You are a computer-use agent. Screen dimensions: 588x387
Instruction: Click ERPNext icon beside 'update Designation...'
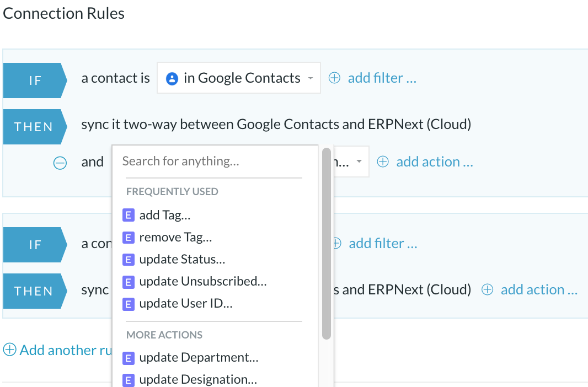(129, 380)
